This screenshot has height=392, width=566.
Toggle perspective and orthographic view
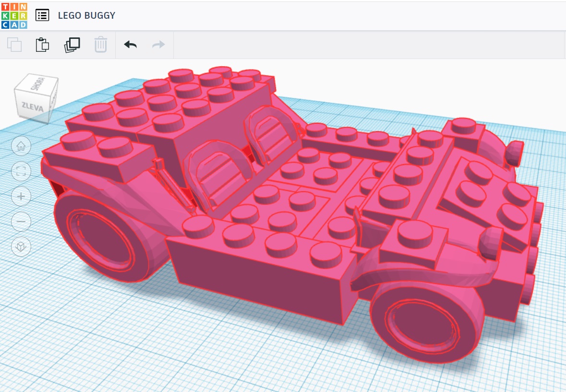[x=21, y=247]
